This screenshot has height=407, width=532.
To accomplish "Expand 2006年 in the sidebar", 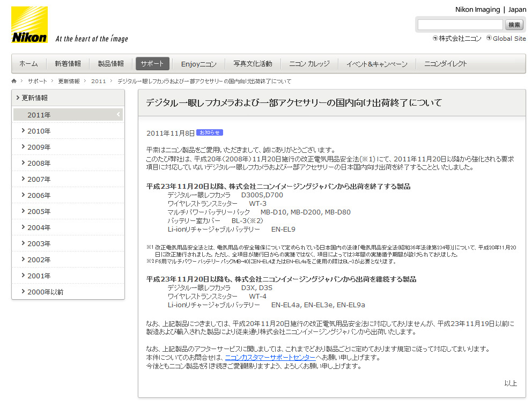I will (68, 195).
